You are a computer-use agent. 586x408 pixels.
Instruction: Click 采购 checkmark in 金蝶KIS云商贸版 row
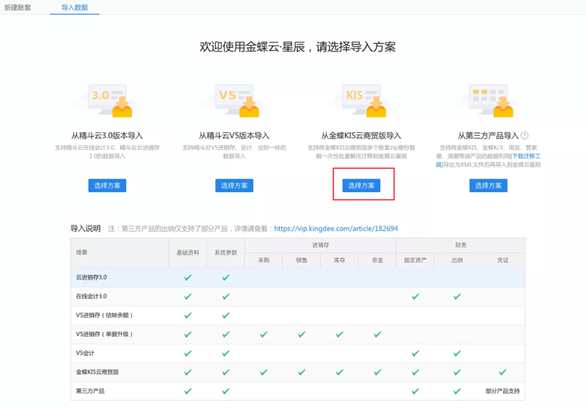pos(264,372)
